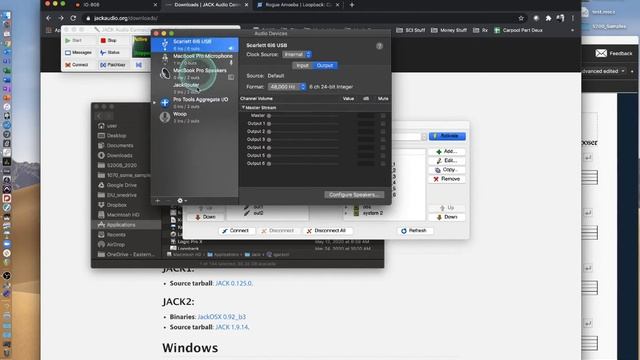Open a new Chrome tab

click(352, 5)
